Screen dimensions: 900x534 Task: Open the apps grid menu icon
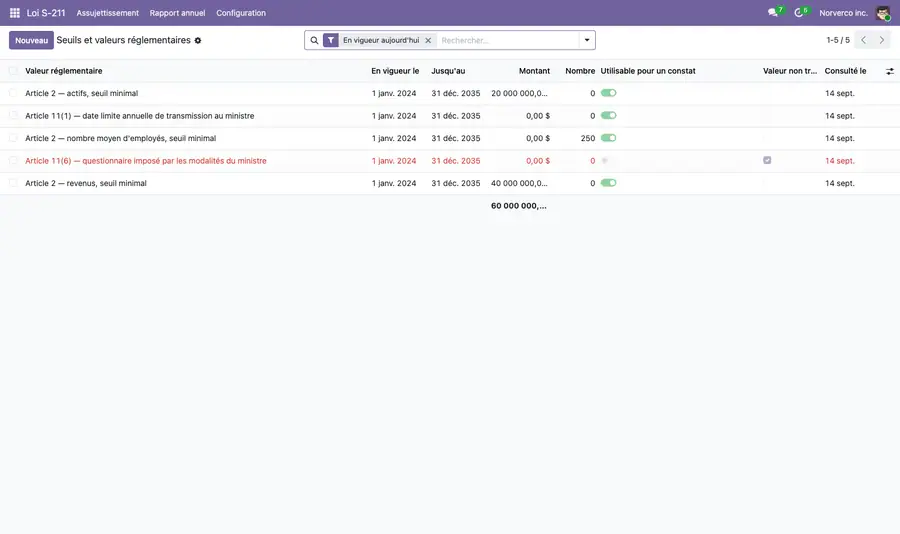(15, 13)
